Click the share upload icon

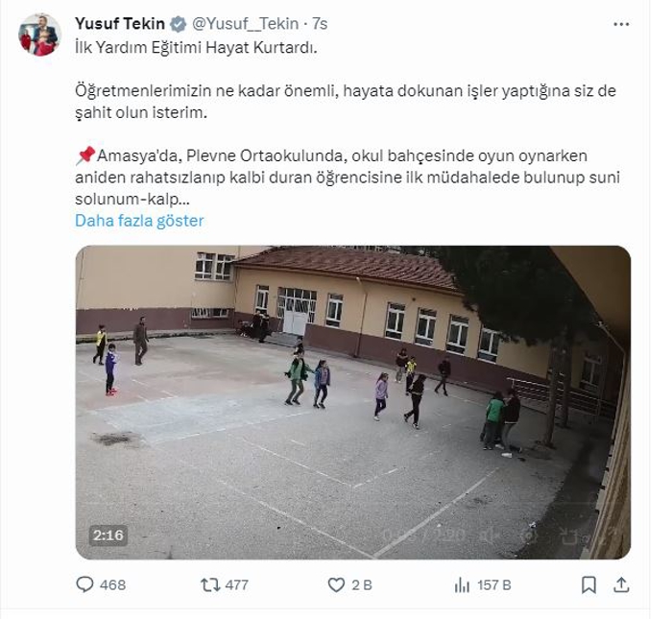pos(621,584)
